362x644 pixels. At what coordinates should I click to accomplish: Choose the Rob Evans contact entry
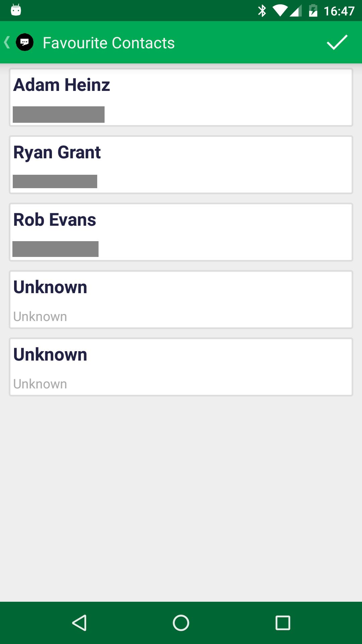coord(181,232)
